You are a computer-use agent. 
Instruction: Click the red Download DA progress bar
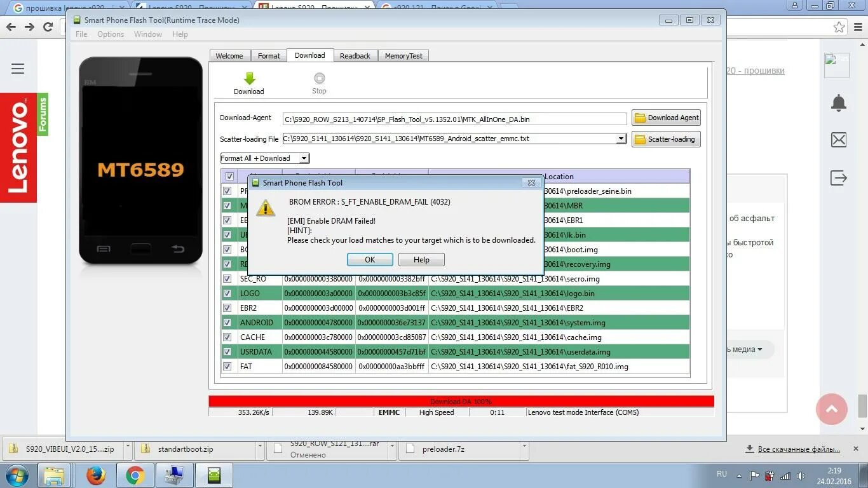click(x=461, y=401)
